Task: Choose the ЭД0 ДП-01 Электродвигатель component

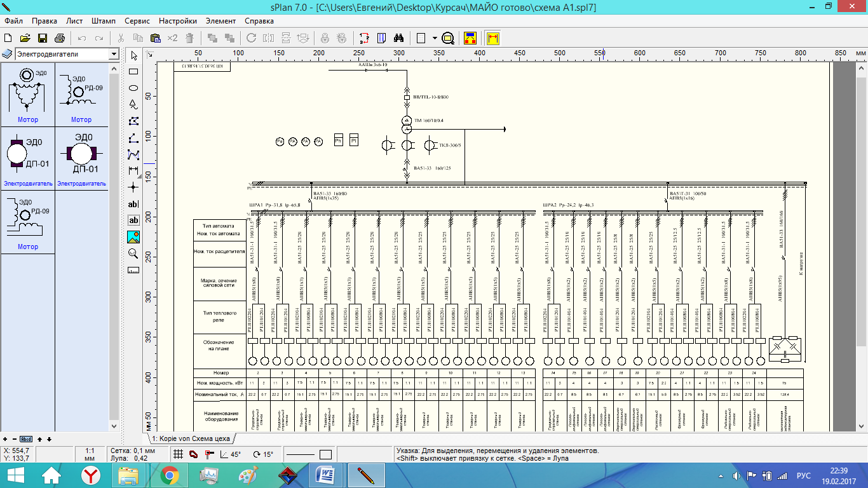Action: pyautogui.click(x=27, y=157)
